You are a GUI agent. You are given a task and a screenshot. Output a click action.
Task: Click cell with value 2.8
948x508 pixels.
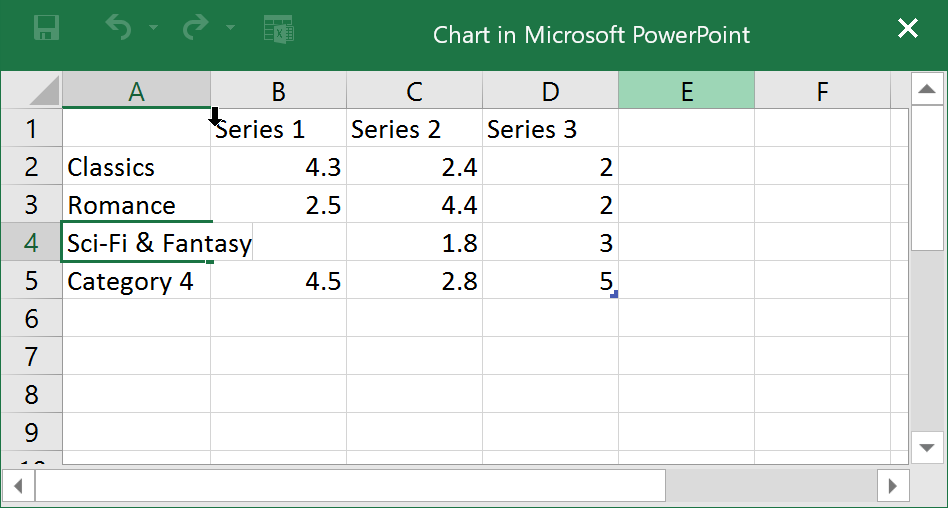[x=414, y=280]
